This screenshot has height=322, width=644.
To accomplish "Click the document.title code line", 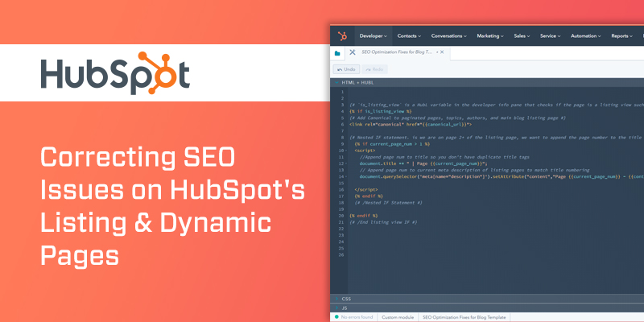I will click(423, 163).
